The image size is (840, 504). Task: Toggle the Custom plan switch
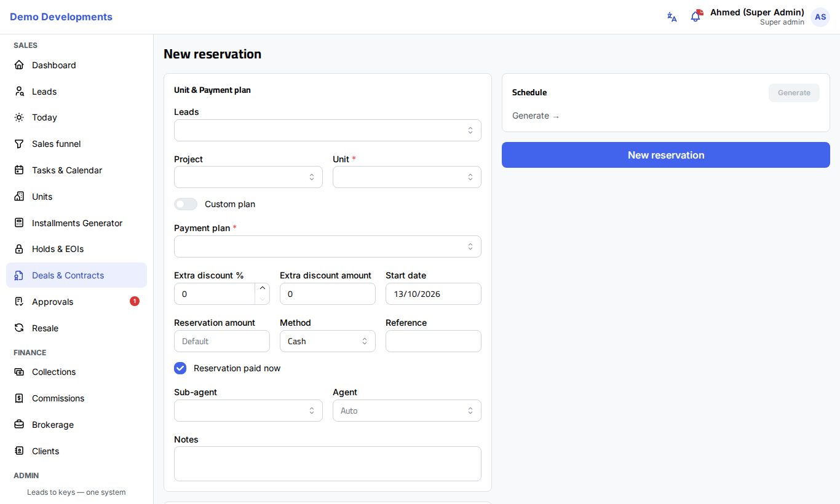186,204
